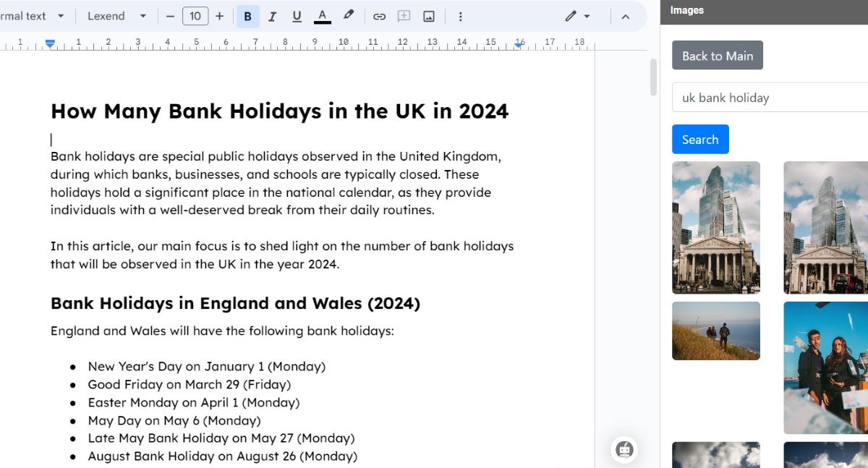Open the Normal text style dropdown
The height and width of the screenshot is (468, 868).
(33, 16)
